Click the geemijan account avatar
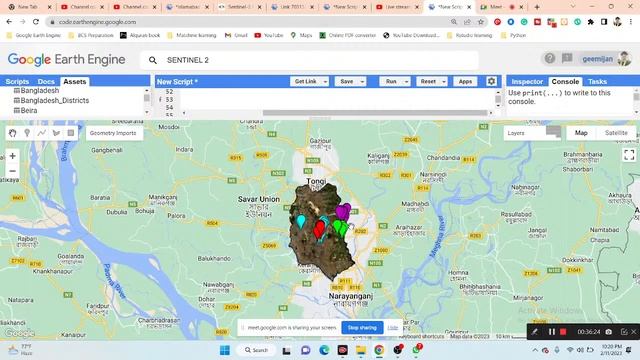Screen dimensions: 640x360 coord(624,59)
